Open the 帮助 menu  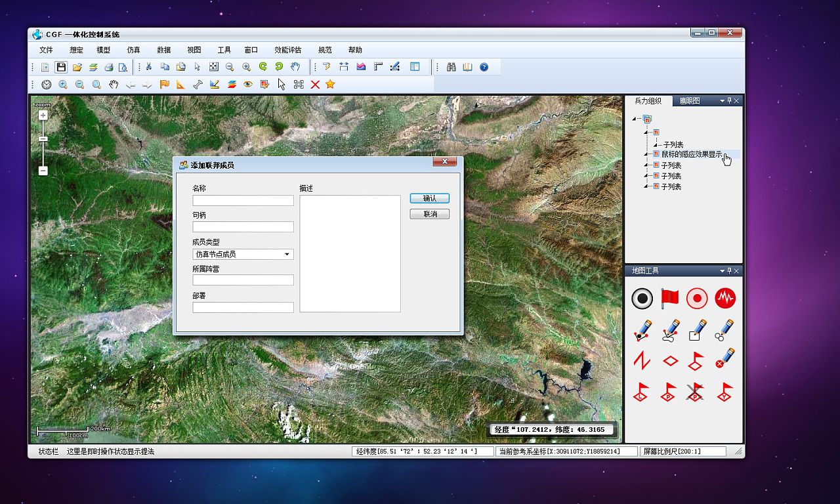[355, 50]
